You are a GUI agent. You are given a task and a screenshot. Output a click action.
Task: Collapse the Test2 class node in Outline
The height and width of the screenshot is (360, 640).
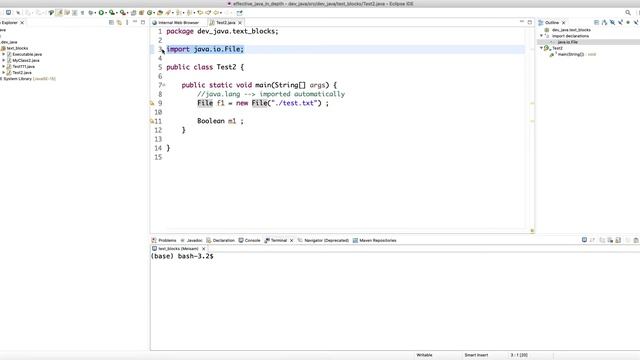tap(542, 48)
